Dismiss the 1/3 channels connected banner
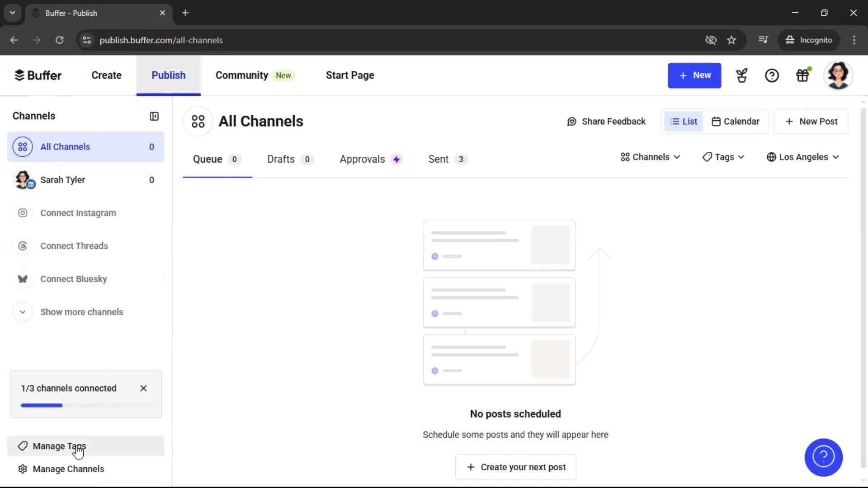The height and width of the screenshot is (488, 868). (143, 388)
